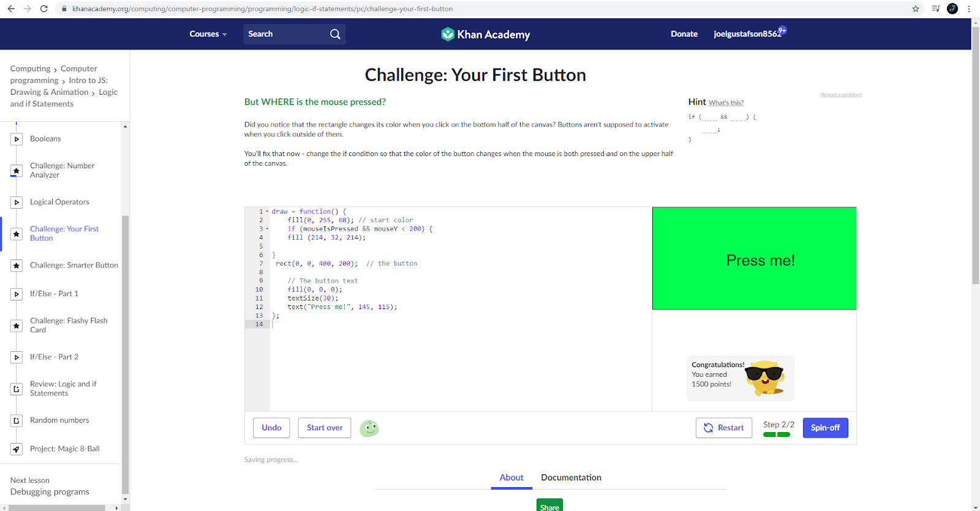Click the Intro to JS: Drawing & Animation breadcrumb
This screenshot has height=511, width=980.
point(59,86)
